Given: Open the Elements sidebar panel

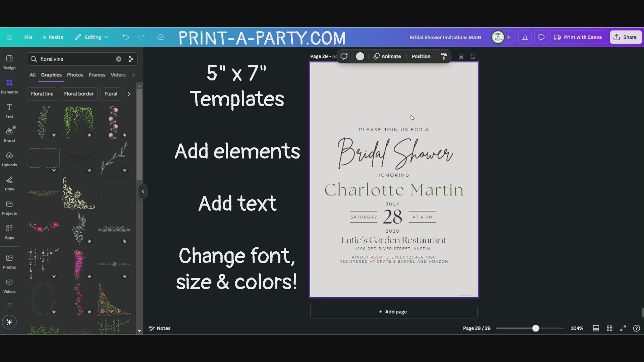Looking at the screenshot, I should point(9,86).
